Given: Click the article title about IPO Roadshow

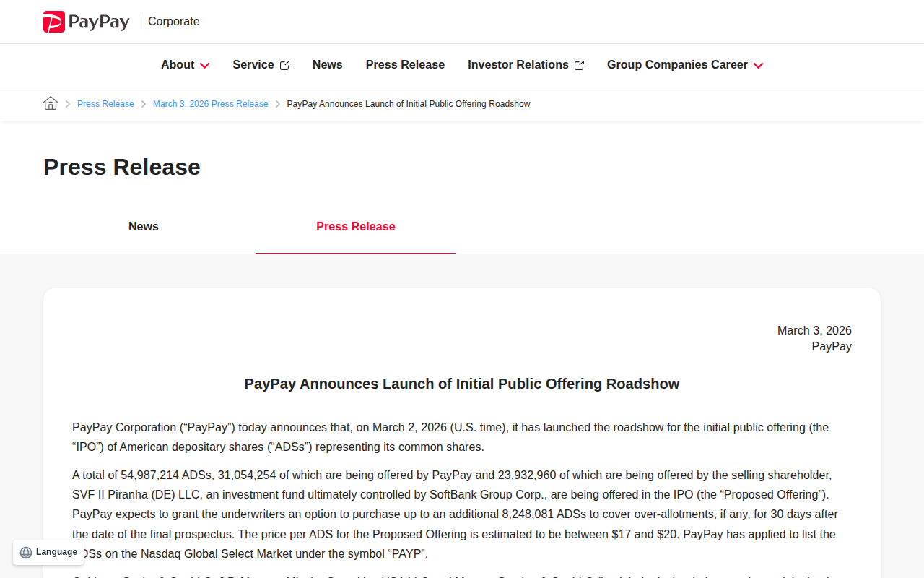Looking at the screenshot, I should [x=462, y=384].
